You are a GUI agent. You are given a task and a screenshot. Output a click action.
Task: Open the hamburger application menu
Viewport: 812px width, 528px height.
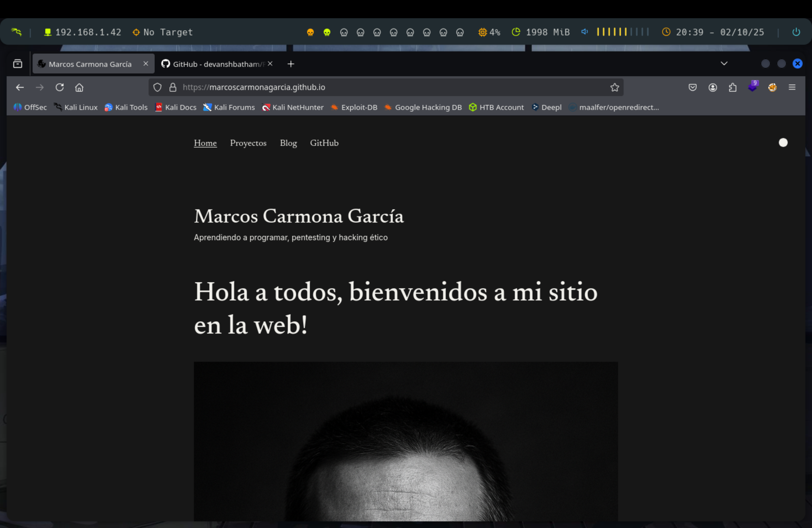click(x=792, y=87)
